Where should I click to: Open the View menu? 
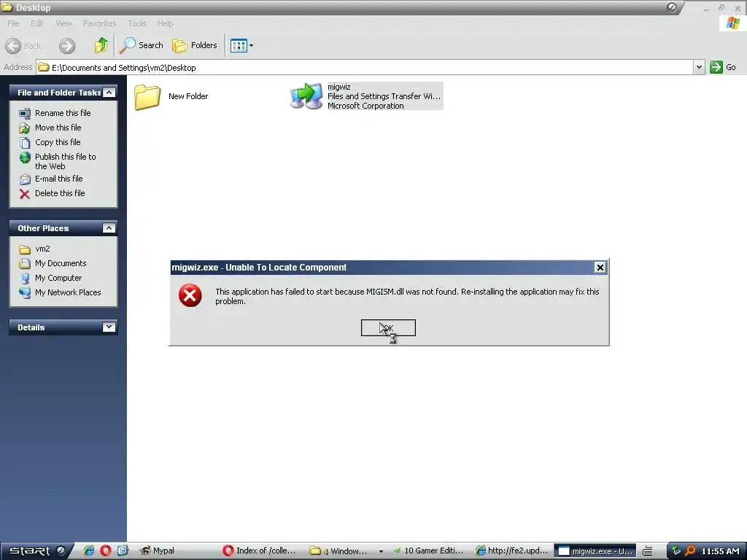click(63, 23)
